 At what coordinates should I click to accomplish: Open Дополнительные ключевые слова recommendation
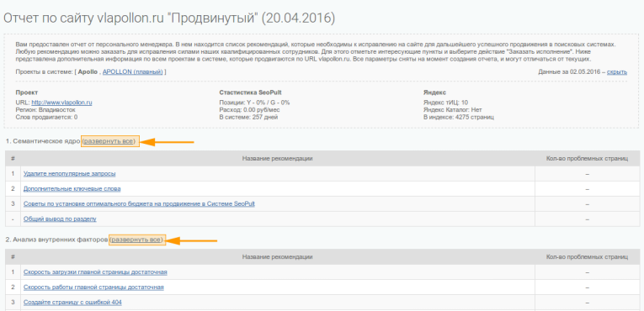[x=72, y=189]
